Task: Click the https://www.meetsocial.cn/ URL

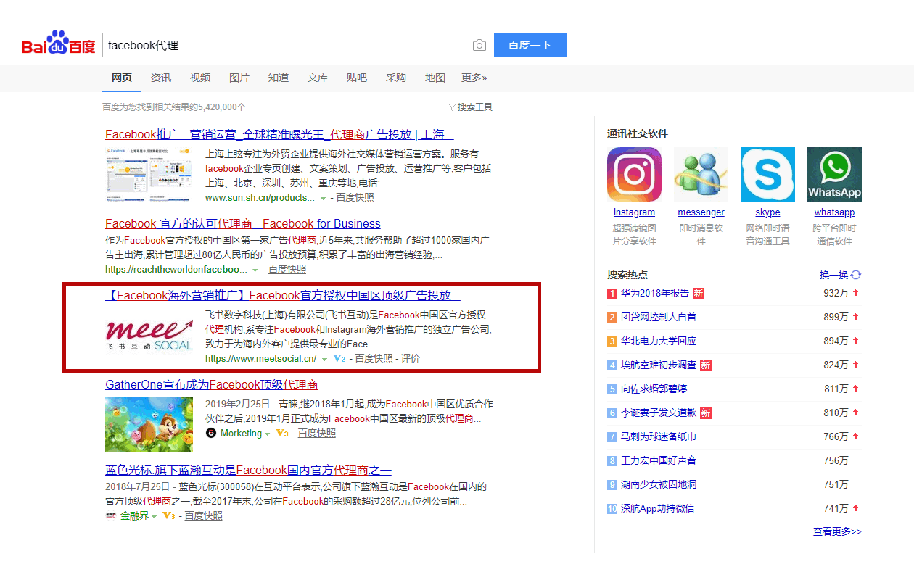Action: [261, 359]
